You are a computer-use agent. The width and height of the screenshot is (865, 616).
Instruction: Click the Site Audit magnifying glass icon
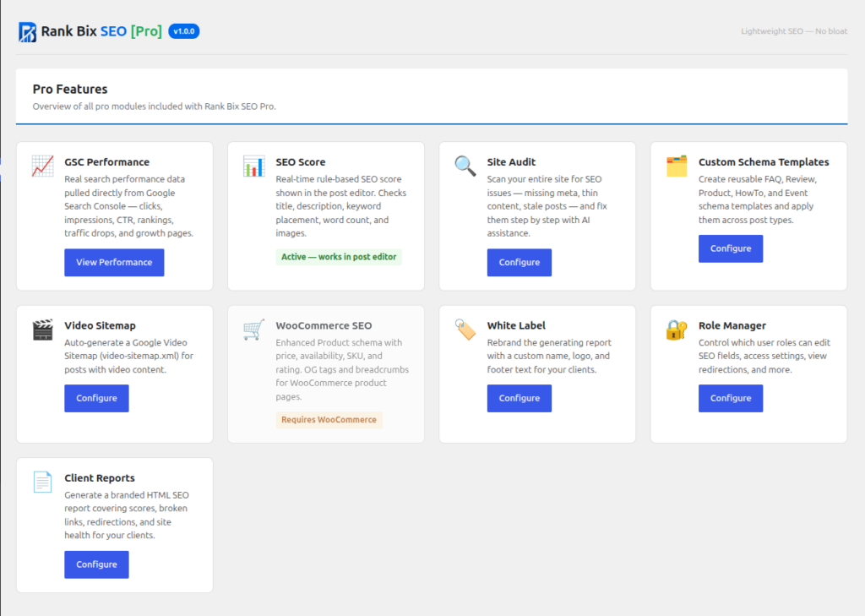465,166
